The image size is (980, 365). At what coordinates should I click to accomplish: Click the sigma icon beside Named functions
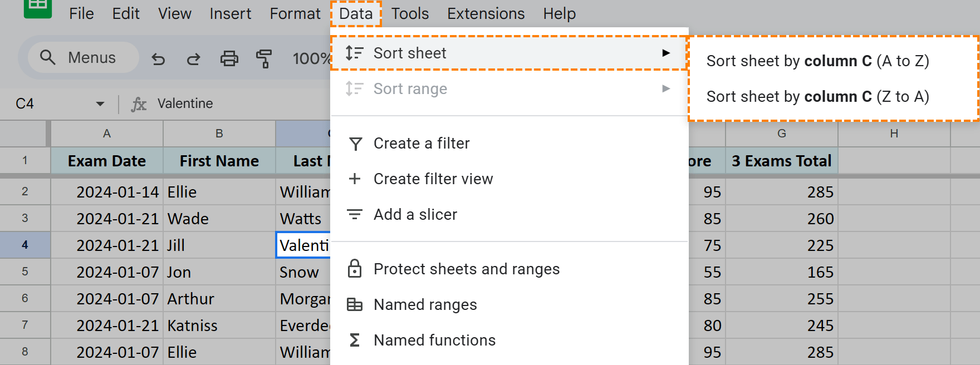[x=355, y=340]
